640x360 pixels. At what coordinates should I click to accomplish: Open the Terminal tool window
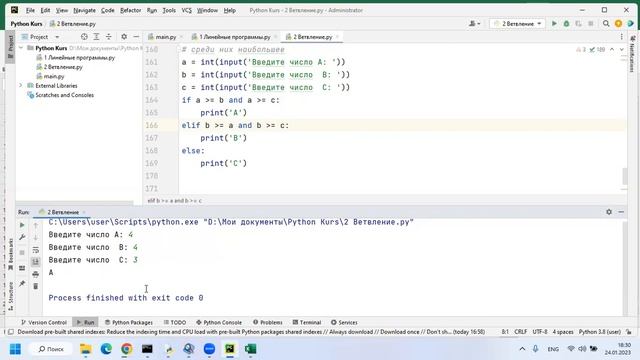[307, 322]
